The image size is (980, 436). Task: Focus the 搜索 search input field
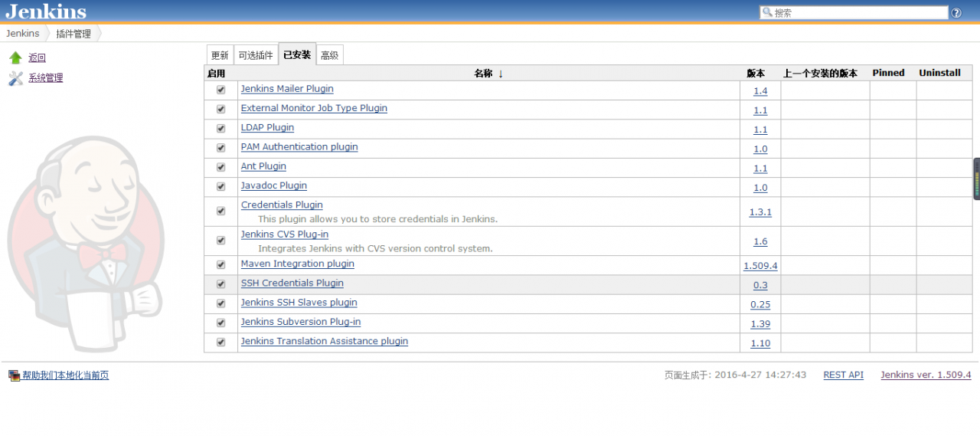point(854,13)
